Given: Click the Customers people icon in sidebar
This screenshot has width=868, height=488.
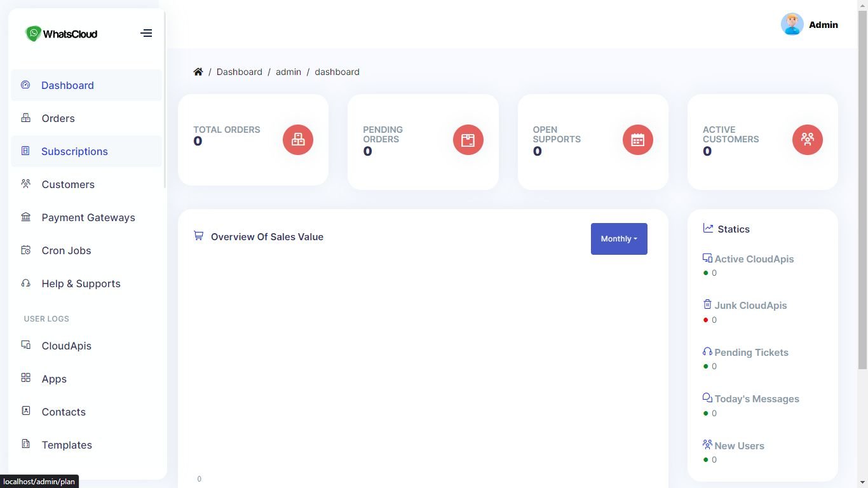Looking at the screenshot, I should [x=25, y=184].
